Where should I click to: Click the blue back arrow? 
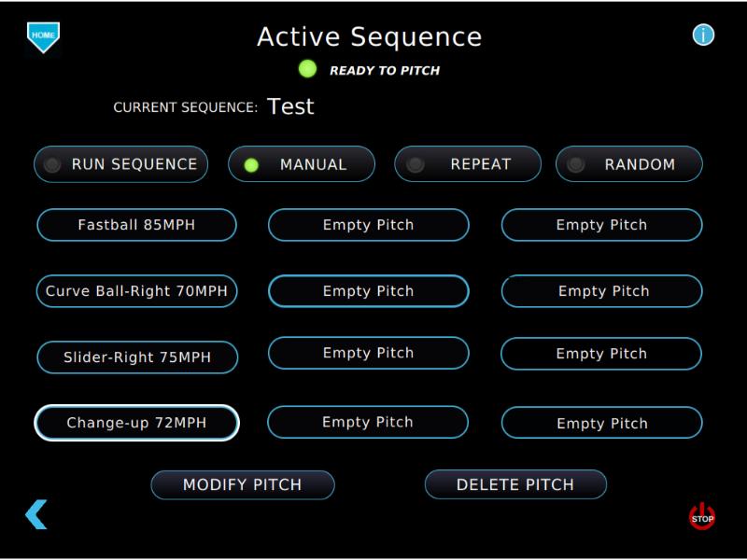35,514
